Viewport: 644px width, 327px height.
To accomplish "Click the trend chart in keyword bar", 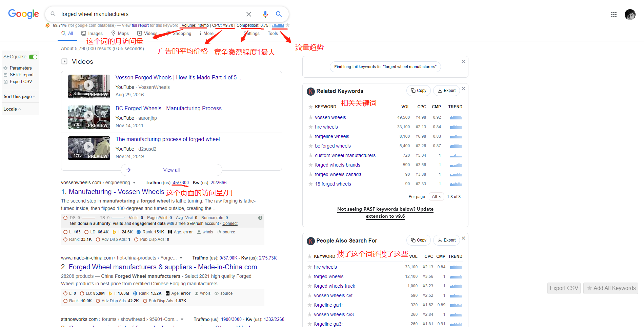I will (x=278, y=25).
